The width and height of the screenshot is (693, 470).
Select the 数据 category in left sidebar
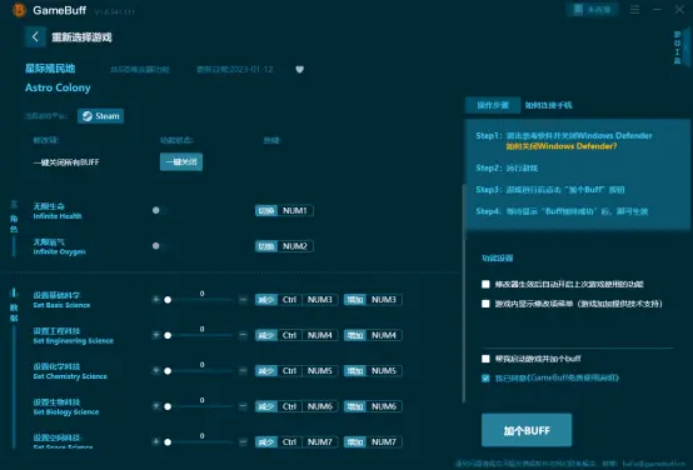click(14, 312)
